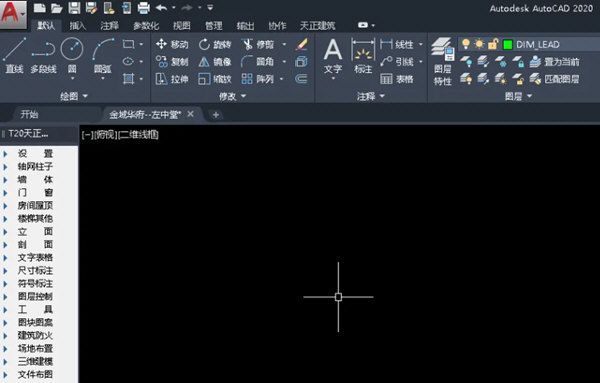Expand the 门窗 menu in T20 panel
Viewport: 600px width, 383px height.
(x=35, y=193)
